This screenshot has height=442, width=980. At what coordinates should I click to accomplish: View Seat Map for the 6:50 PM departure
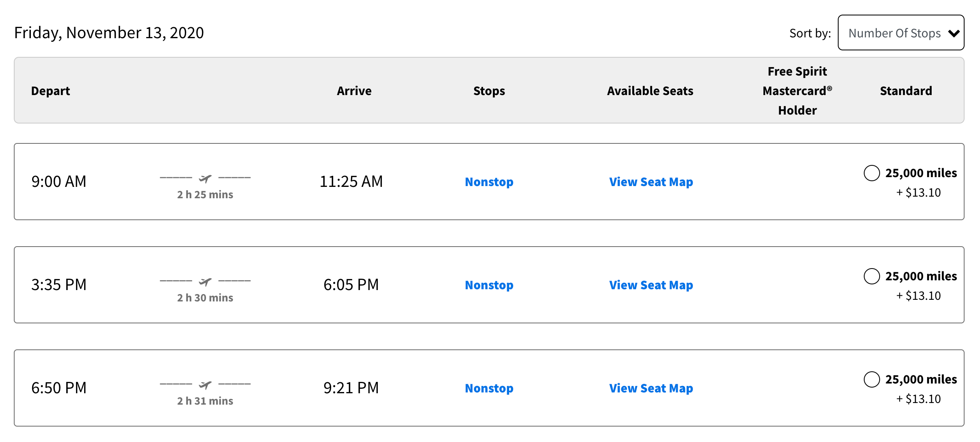tap(650, 388)
